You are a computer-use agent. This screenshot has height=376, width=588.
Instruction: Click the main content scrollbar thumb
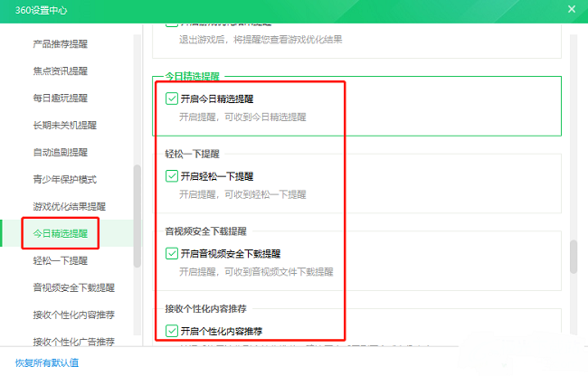tap(574, 257)
